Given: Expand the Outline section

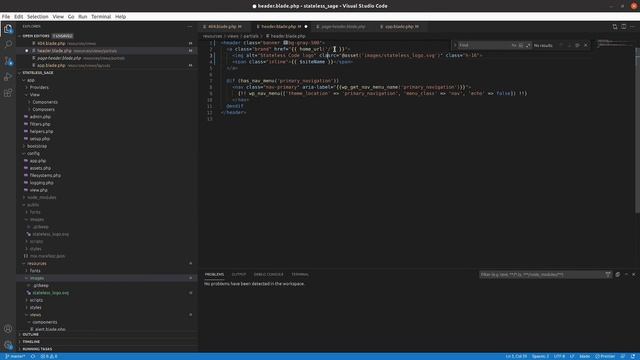Looking at the screenshot, I should (x=31, y=334).
